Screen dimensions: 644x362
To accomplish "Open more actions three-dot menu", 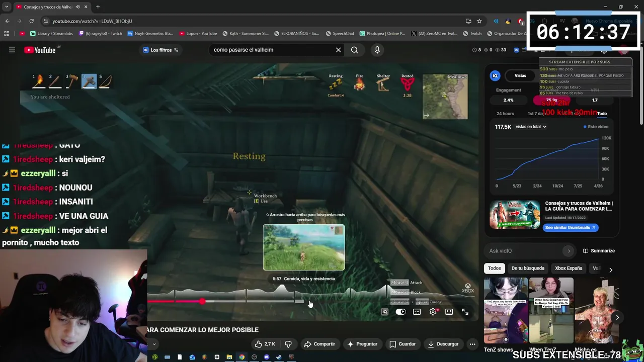I will tap(472, 344).
